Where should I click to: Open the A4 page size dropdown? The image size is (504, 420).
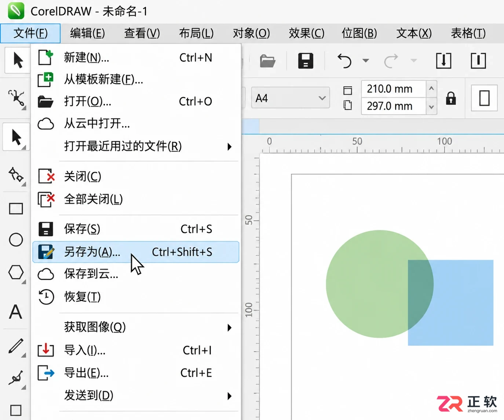coord(291,98)
